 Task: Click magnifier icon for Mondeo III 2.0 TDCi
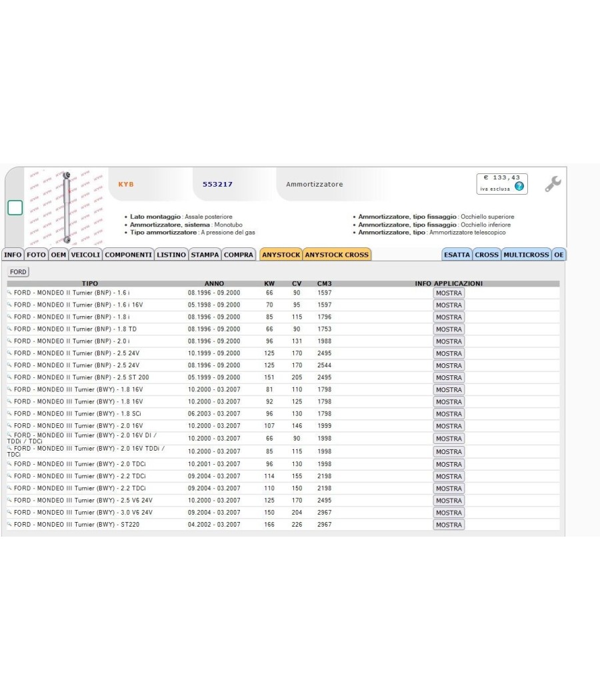point(9,464)
